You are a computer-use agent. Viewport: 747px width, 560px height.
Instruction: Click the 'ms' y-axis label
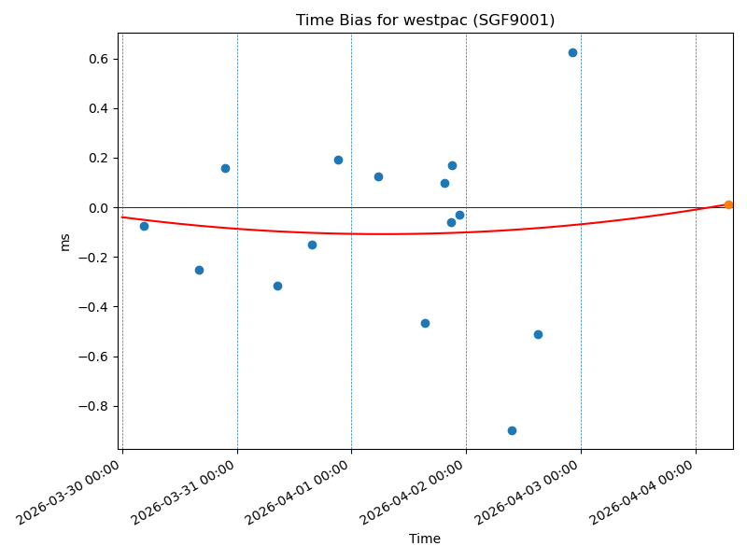64,242
